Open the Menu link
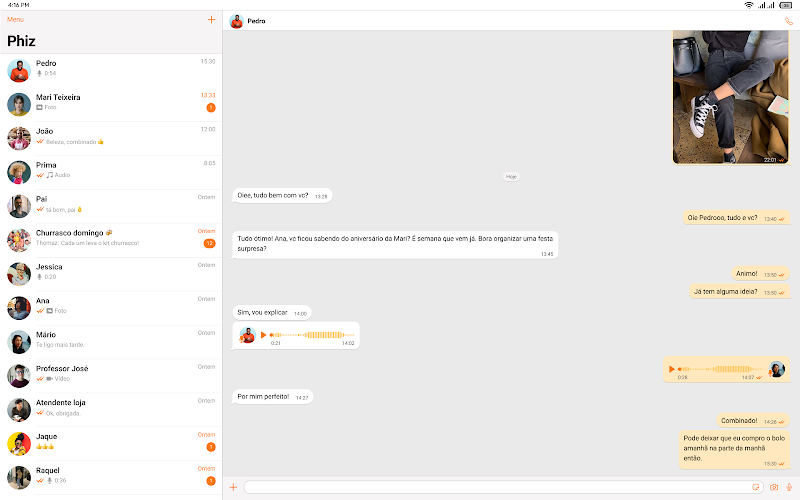This screenshot has height=500, width=800. tap(15, 19)
